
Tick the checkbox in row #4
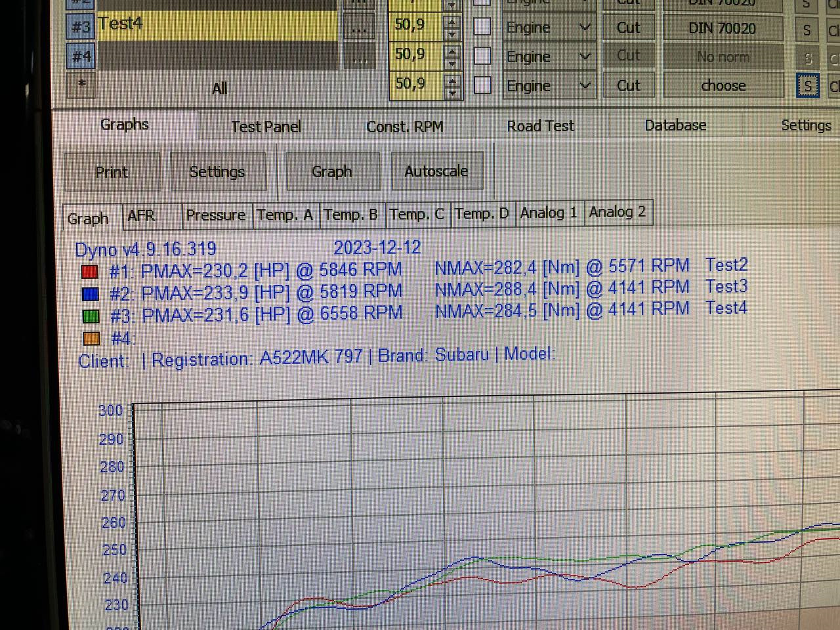482,56
